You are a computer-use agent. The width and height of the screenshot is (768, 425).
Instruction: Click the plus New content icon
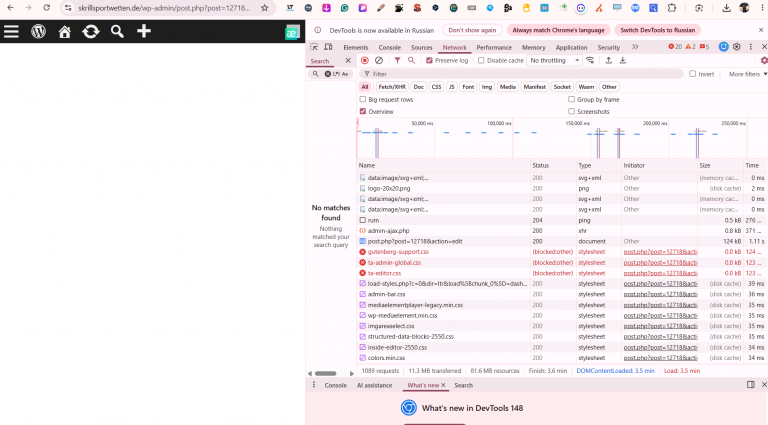coord(144,31)
